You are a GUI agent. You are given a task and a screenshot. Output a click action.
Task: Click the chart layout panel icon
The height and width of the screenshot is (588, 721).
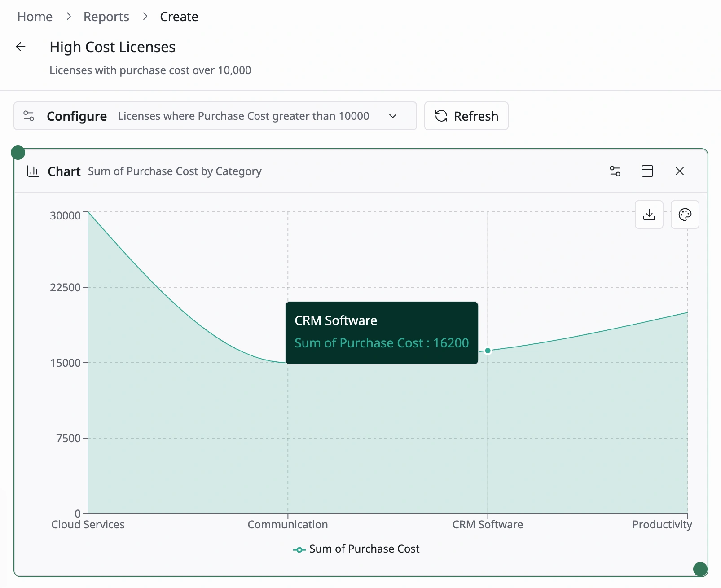click(x=647, y=171)
